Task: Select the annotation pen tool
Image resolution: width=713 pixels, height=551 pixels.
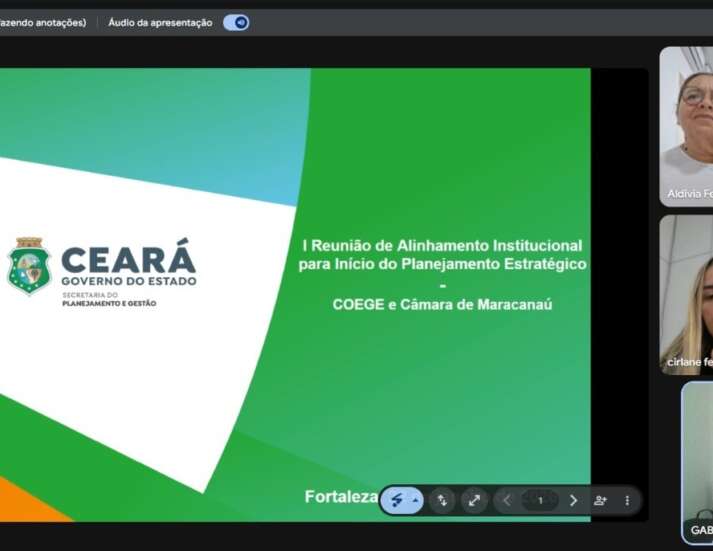Action: tap(397, 501)
